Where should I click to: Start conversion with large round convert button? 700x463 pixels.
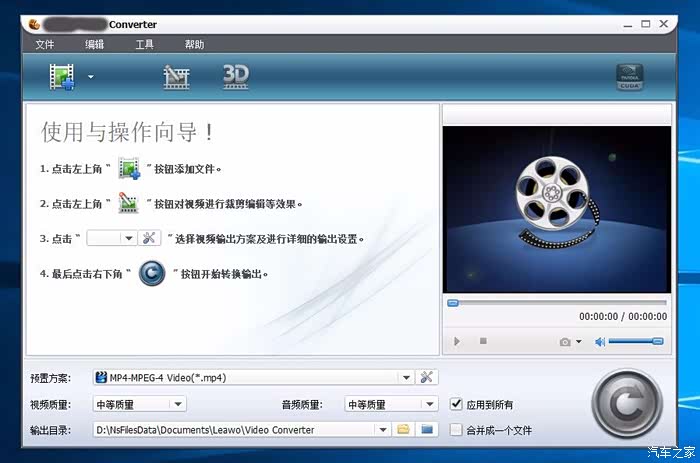627,404
